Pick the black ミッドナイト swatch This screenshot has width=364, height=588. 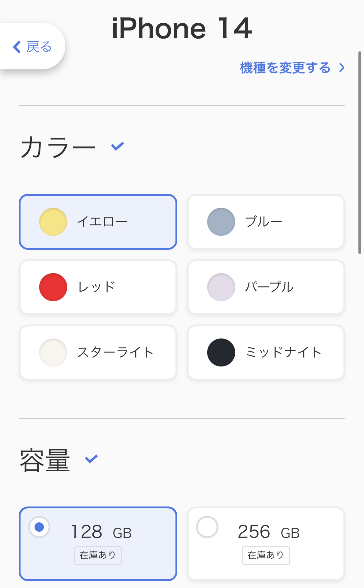221,352
